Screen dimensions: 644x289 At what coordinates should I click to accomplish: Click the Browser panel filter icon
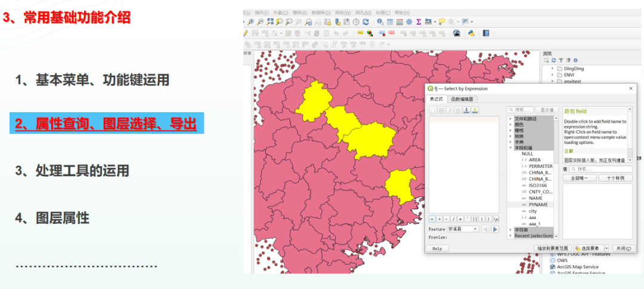tap(561, 60)
